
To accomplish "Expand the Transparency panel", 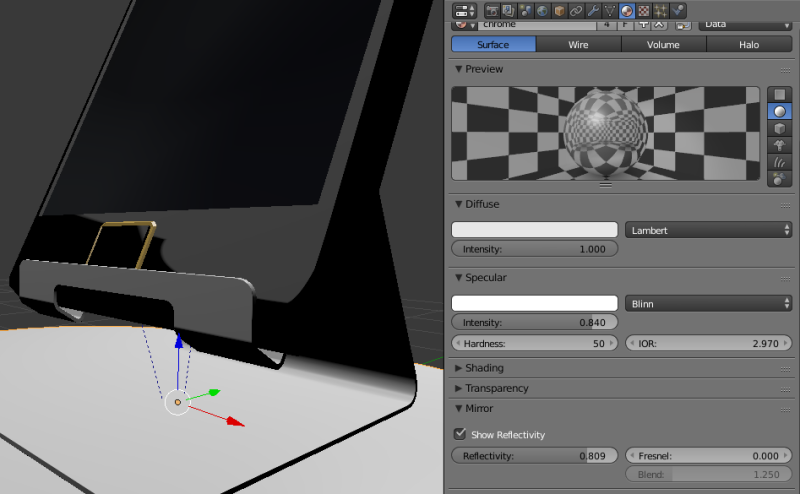I will coord(497,388).
